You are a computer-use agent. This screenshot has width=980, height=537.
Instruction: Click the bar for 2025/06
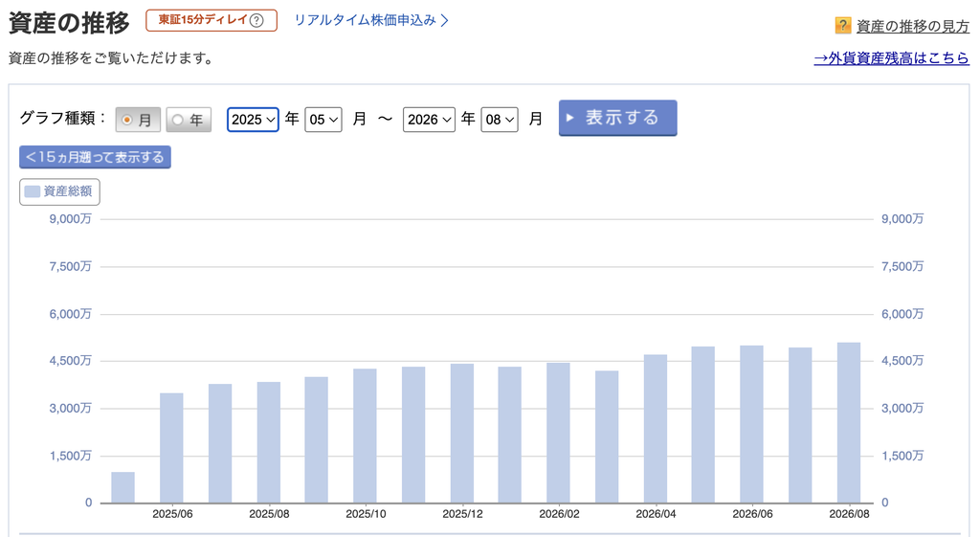(x=171, y=448)
